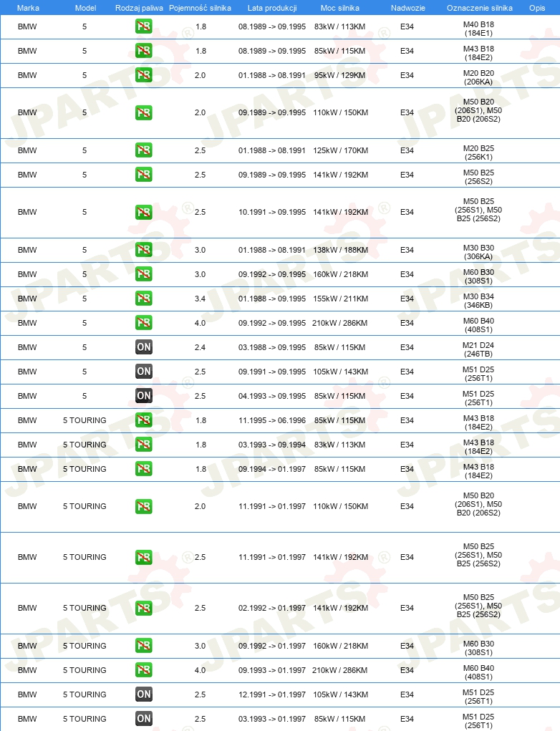
Task: Click the petrol icon in the 09.1989 141kW/192KM row
Action: [x=144, y=175]
